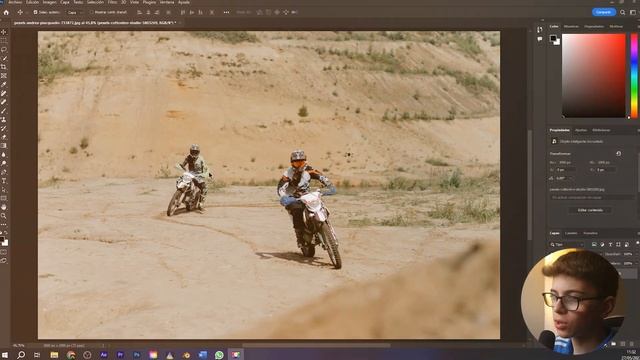
Task: Open the Imagen menu
Action: pyautogui.click(x=49, y=2)
